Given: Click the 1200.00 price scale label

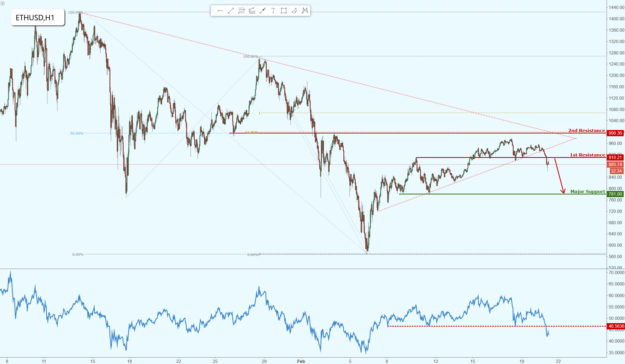Looking at the screenshot, I should [616, 75].
